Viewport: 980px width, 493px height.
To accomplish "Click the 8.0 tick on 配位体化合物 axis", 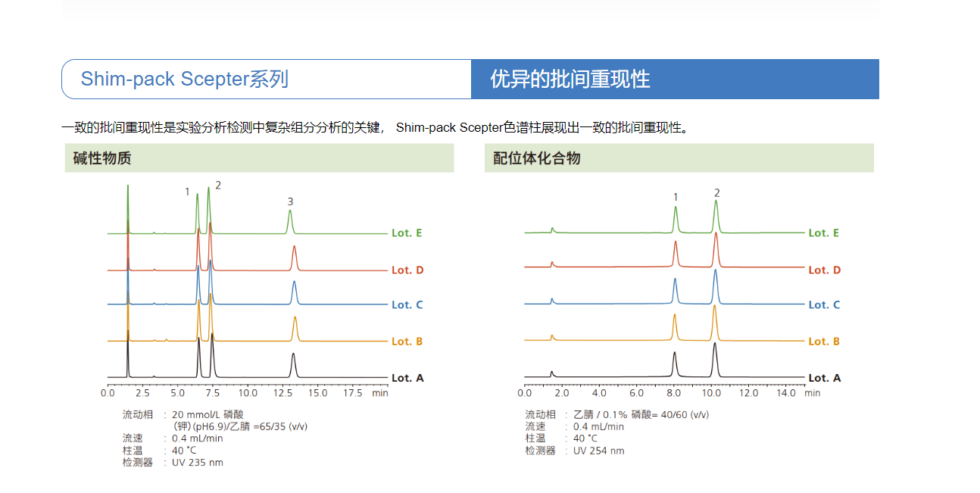I will (673, 393).
